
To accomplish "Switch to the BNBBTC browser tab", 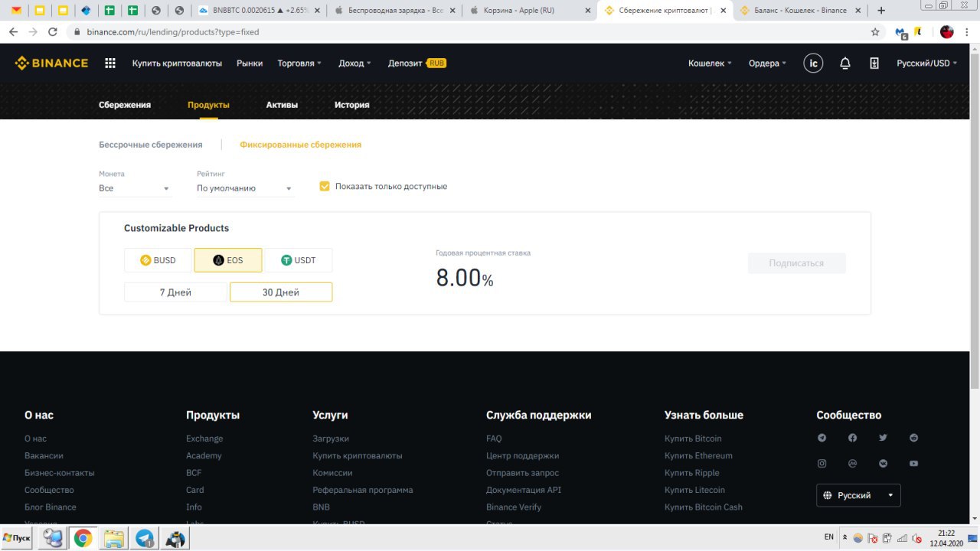I will [257, 11].
